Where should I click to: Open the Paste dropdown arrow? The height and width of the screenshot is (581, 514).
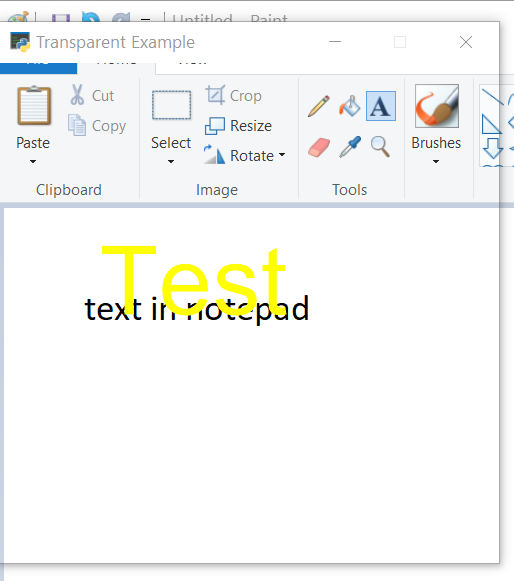(x=33, y=161)
